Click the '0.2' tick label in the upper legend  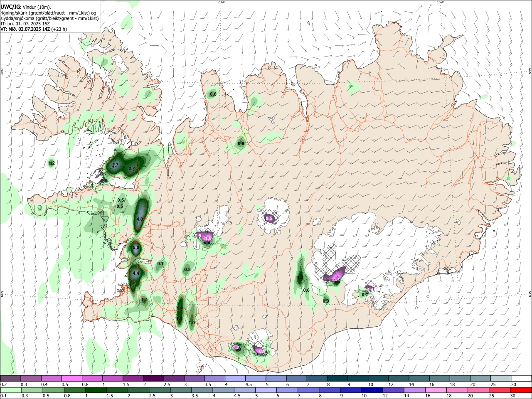[3, 384]
